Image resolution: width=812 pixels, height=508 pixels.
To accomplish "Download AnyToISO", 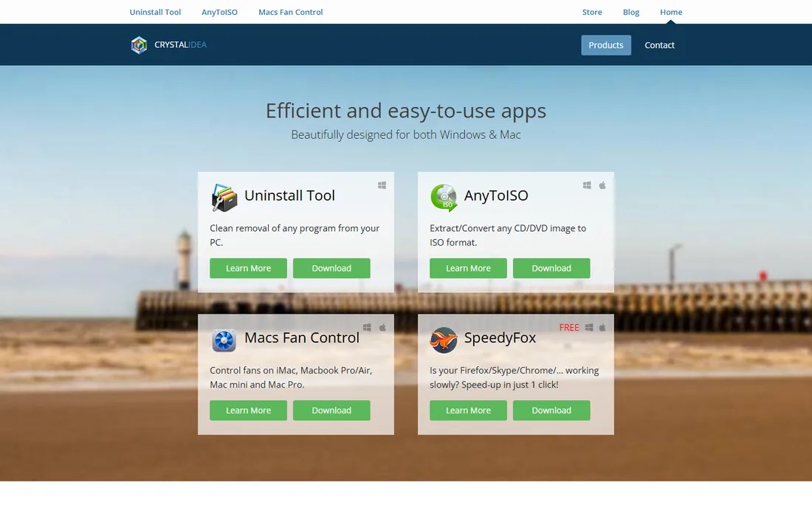I will (551, 268).
